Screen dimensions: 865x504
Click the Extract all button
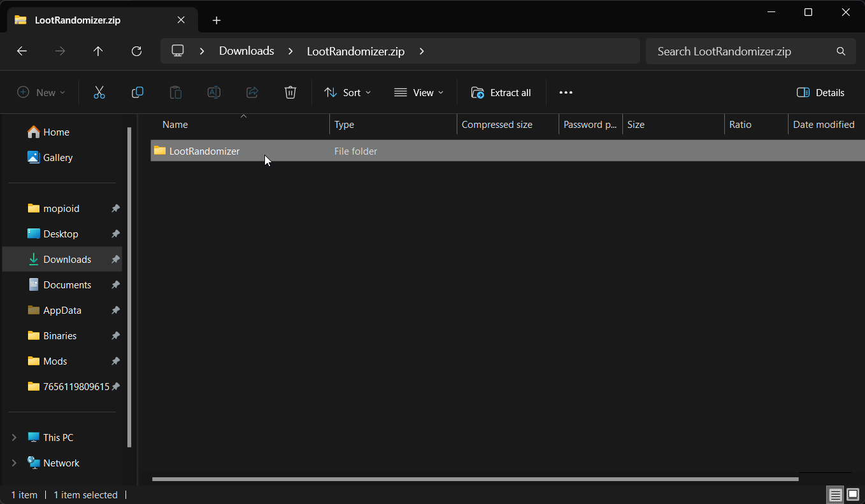coord(501,92)
